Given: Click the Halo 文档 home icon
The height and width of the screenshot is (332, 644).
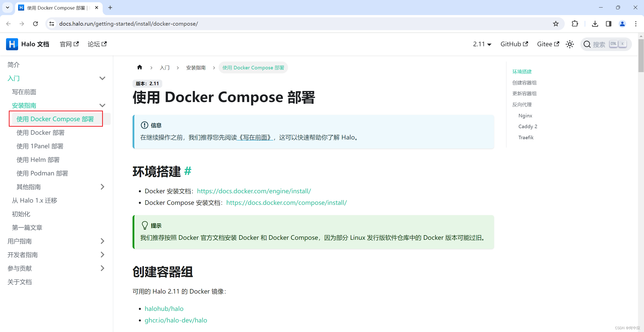Looking at the screenshot, I should pyautogui.click(x=12, y=44).
